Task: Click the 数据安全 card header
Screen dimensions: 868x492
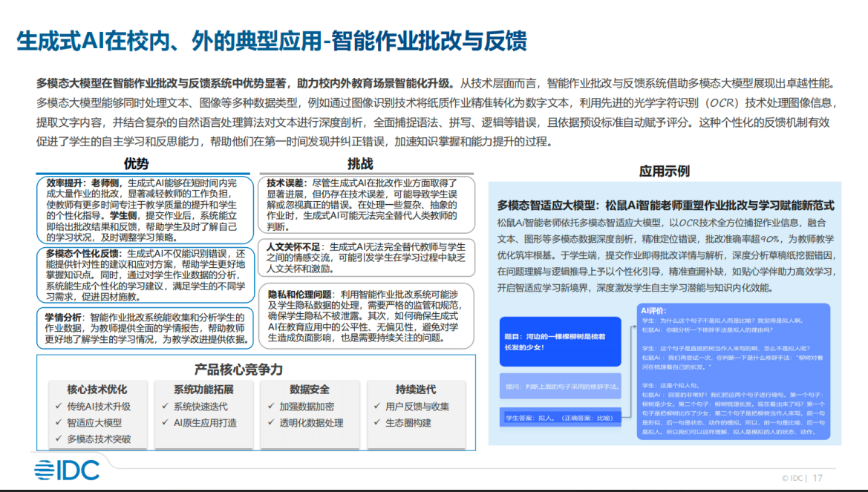Action: (310, 390)
